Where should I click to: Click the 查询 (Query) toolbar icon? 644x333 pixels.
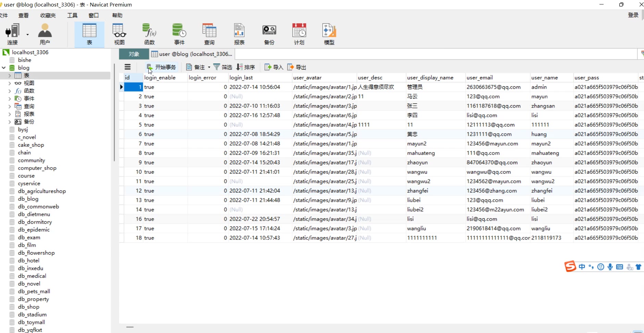pyautogui.click(x=209, y=34)
